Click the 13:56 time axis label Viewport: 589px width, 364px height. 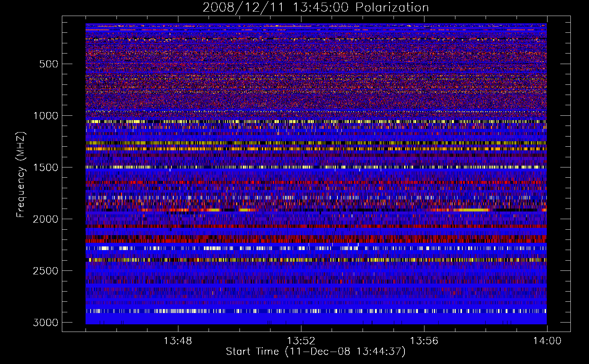pyautogui.click(x=424, y=341)
